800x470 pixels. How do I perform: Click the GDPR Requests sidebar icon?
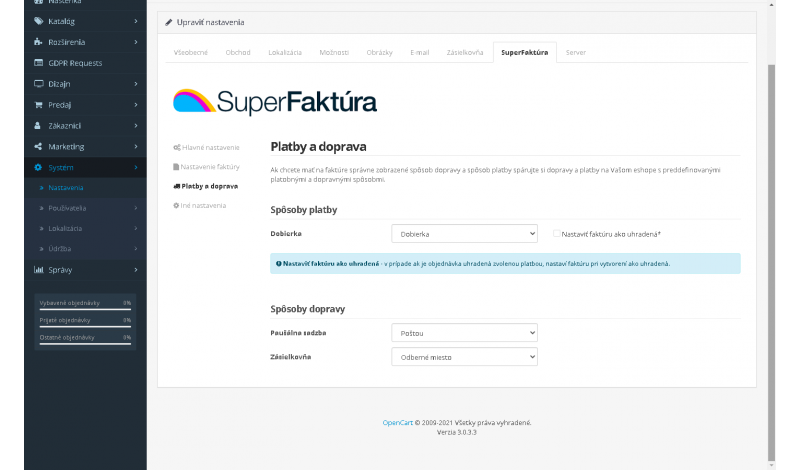tap(38, 63)
